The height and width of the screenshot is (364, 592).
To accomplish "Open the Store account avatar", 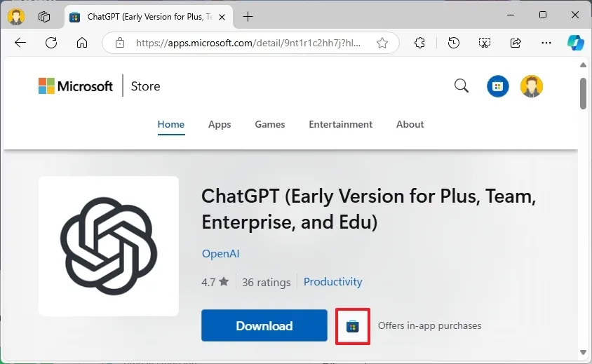I will point(531,86).
